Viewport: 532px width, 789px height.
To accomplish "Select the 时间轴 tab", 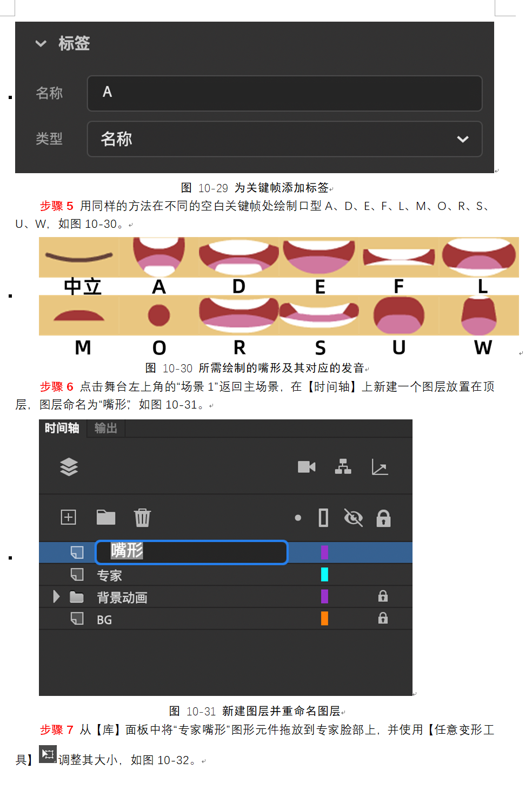I will [x=62, y=428].
